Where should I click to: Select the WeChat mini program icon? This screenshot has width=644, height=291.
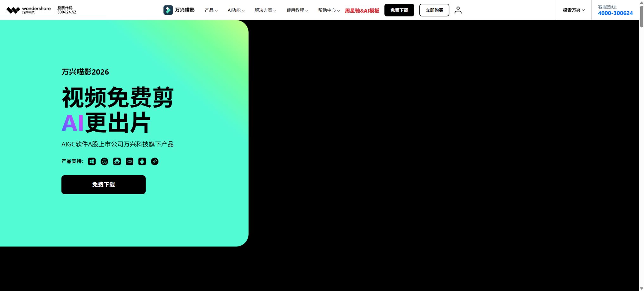155,162
